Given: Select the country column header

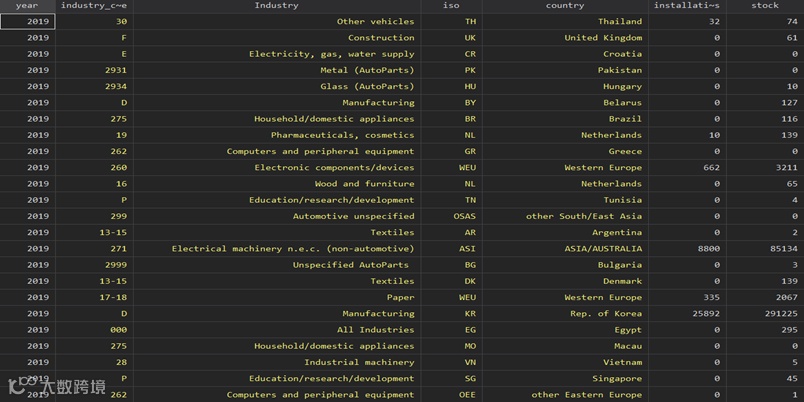Looking at the screenshot, I should pyautogui.click(x=565, y=6).
